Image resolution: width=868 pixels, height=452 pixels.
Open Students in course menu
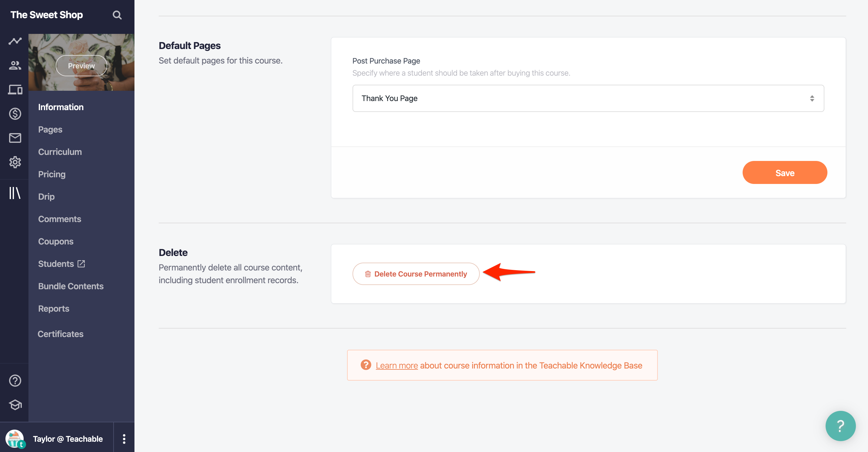tap(56, 264)
